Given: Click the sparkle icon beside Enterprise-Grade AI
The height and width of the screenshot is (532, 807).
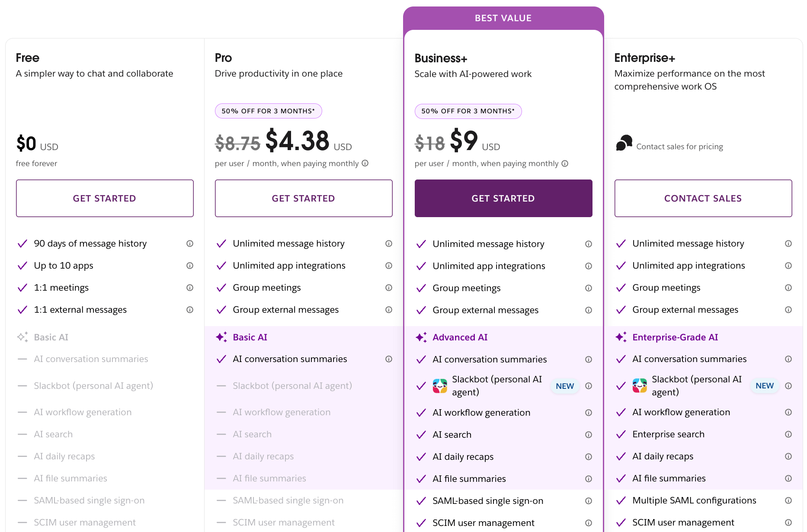Looking at the screenshot, I should click(x=621, y=337).
